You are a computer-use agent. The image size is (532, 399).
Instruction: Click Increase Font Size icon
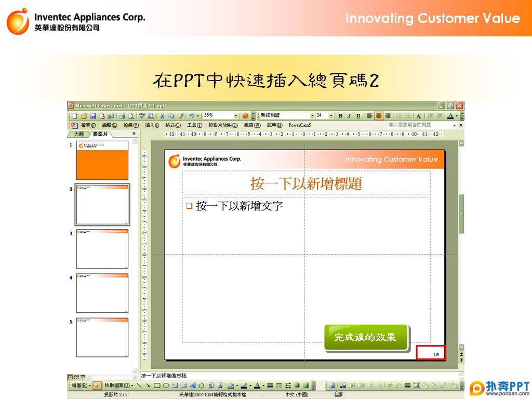pyautogui.click(x=419, y=116)
